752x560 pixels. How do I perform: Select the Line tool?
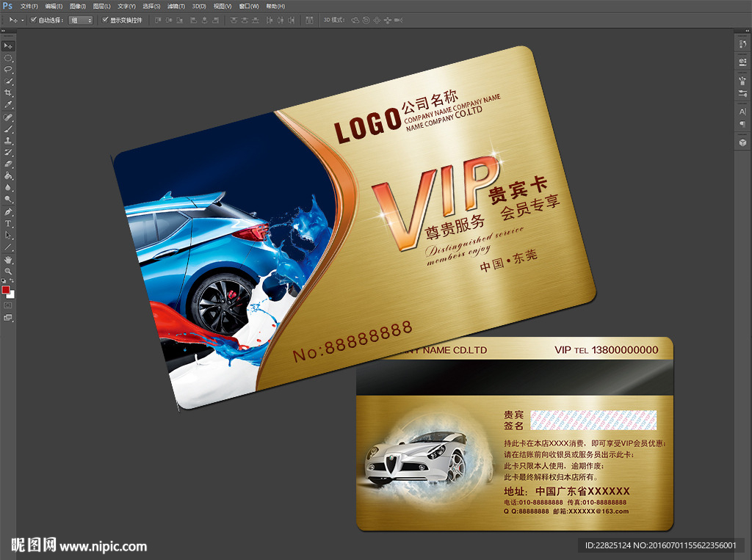tap(8, 247)
